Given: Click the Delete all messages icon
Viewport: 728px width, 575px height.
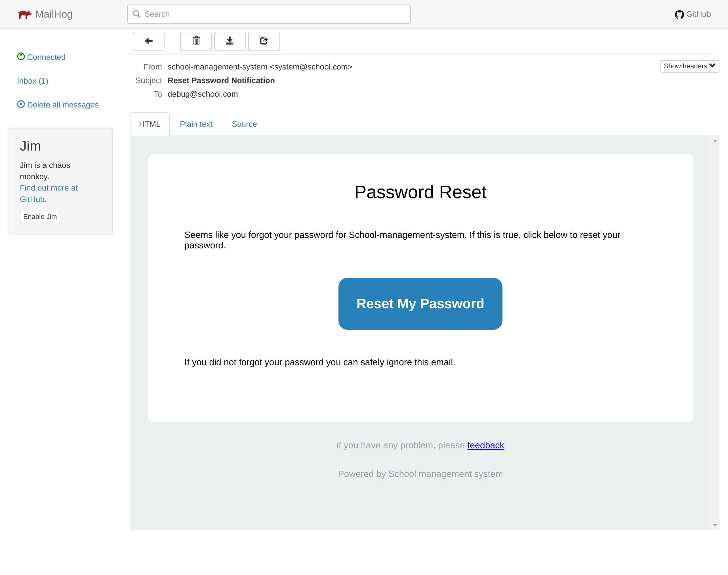Looking at the screenshot, I should [x=21, y=104].
